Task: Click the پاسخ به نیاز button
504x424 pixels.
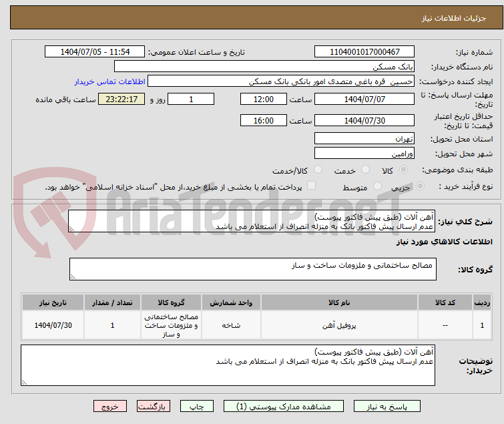Action: pyautogui.click(x=387, y=407)
